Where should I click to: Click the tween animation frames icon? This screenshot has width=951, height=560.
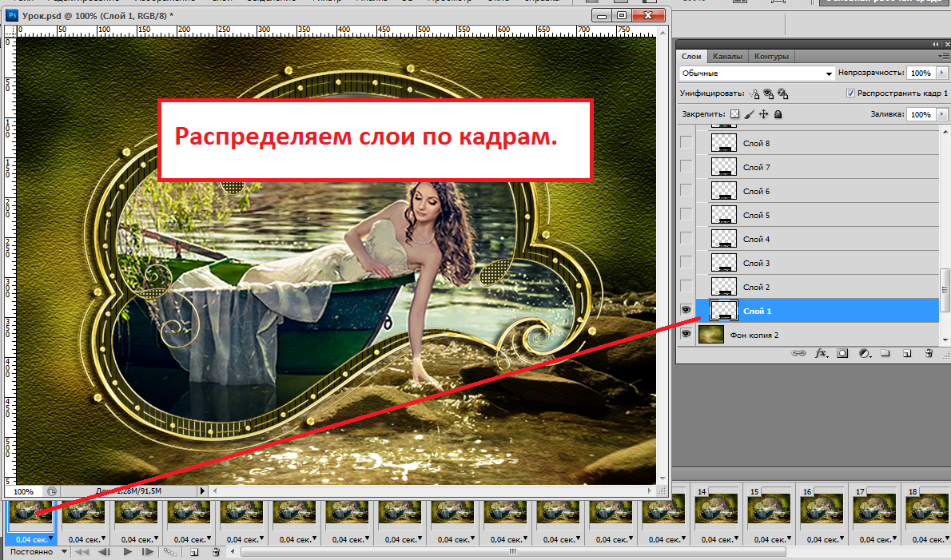pyautogui.click(x=169, y=552)
